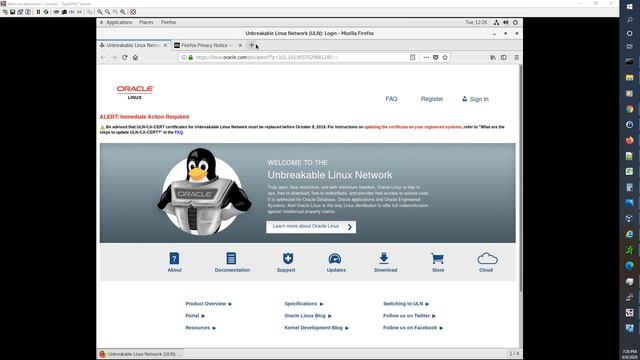Expand the Resources link

click(x=200, y=328)
